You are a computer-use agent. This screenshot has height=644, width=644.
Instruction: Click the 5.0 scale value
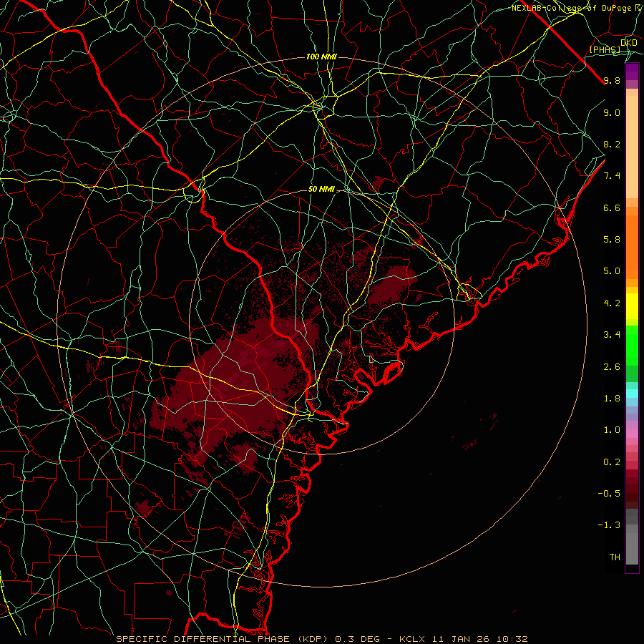point(612,271)
